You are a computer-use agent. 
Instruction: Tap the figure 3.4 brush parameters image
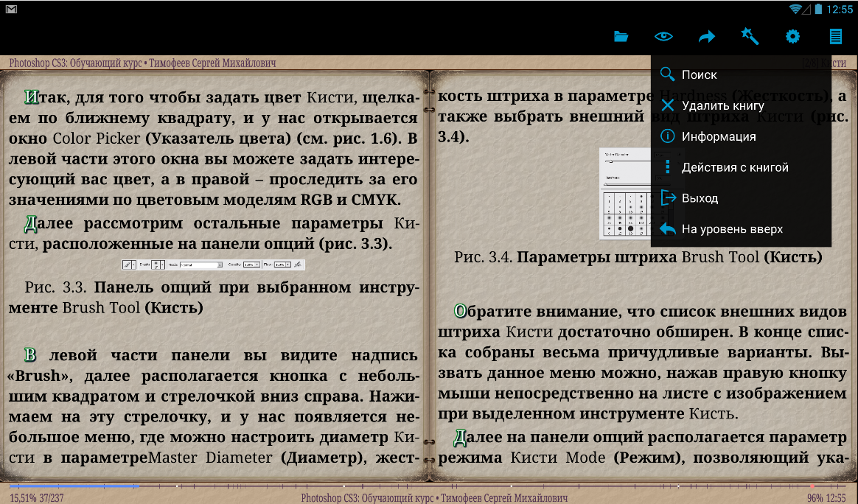(x=625, y=193)
